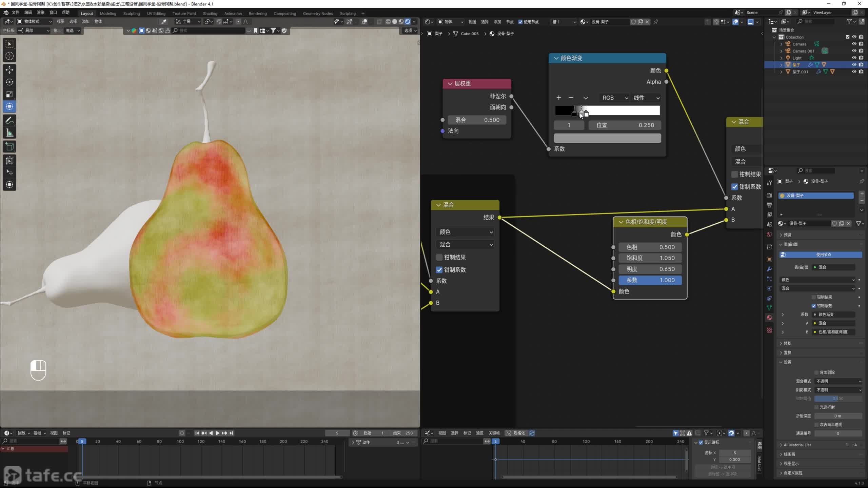Add a new color stop with plus icon
868x488 pixels.
tap(559, 98)
